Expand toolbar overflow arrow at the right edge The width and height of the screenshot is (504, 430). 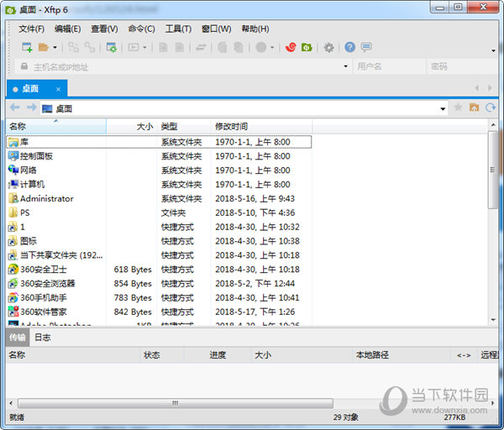[x=493, y=50]
